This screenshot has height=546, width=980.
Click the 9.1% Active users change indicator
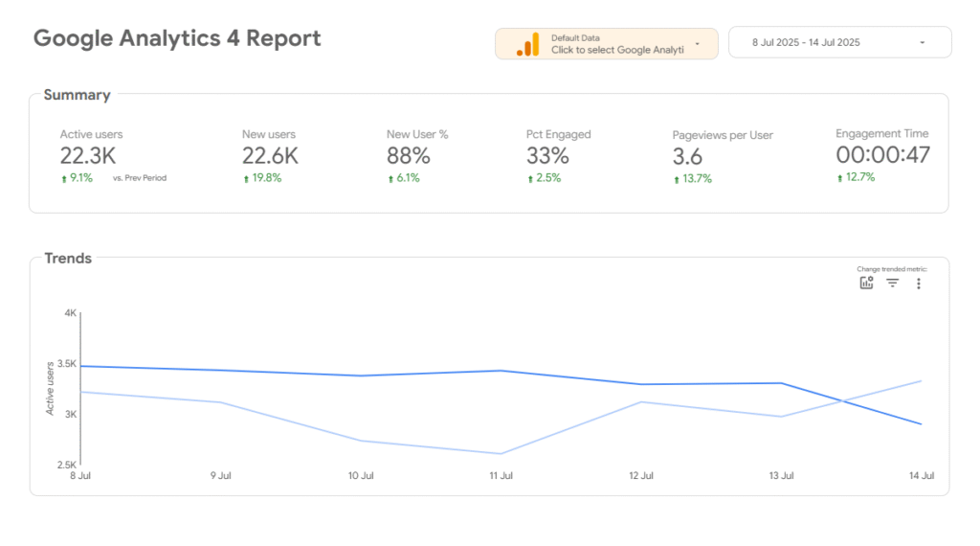click(77, 178)
